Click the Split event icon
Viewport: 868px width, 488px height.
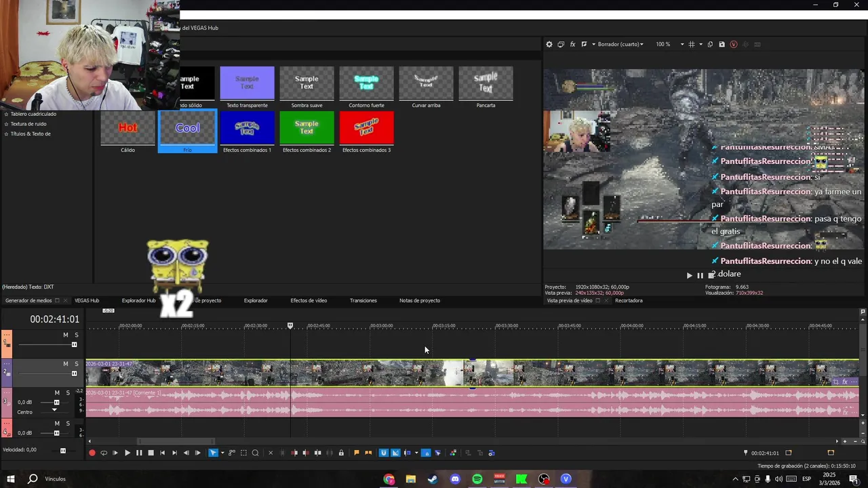point(317,453)
